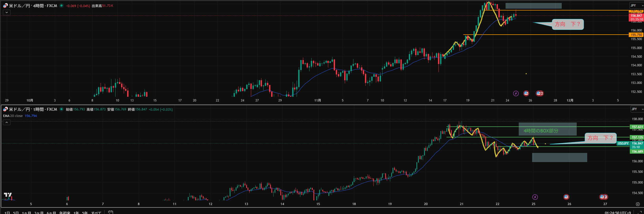Screen dimensions: 644x214
Task: Open the US flag event at 26 on the 1-hour chart
Action: [566, 197]
